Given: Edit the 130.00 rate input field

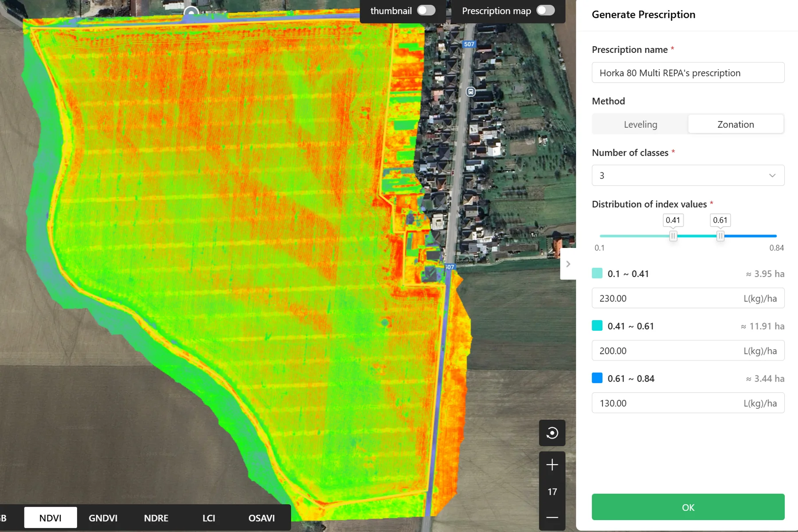Looking at the screenshot, I should 688,403.
